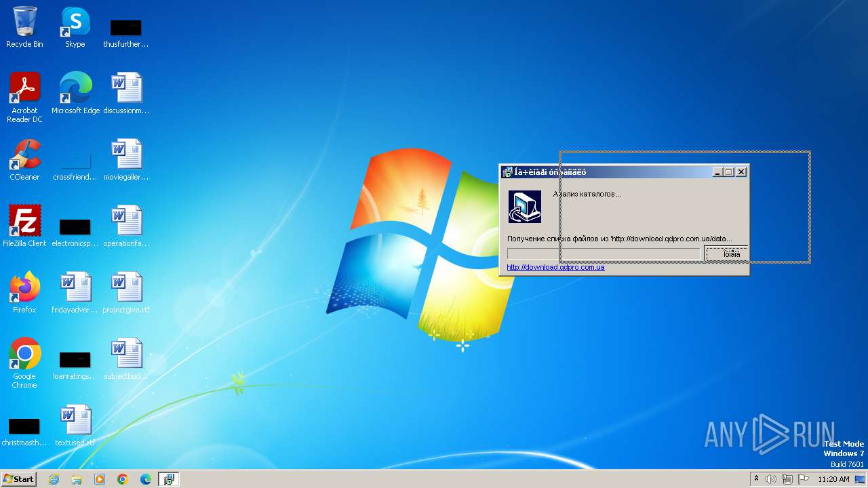Open media player taskbar icon
This screenshot has height=488, width=868.
[x=100, y=479]
